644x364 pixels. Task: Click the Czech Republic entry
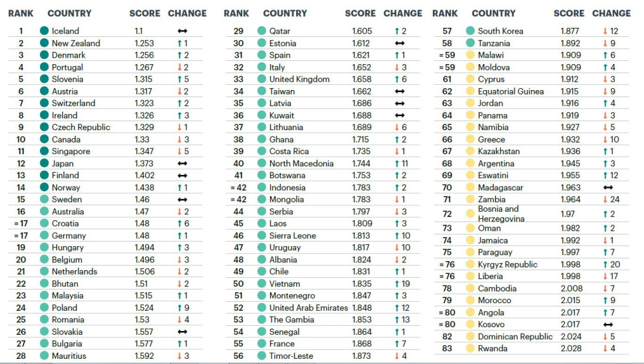pyautogui.click(x=81, y=127)
